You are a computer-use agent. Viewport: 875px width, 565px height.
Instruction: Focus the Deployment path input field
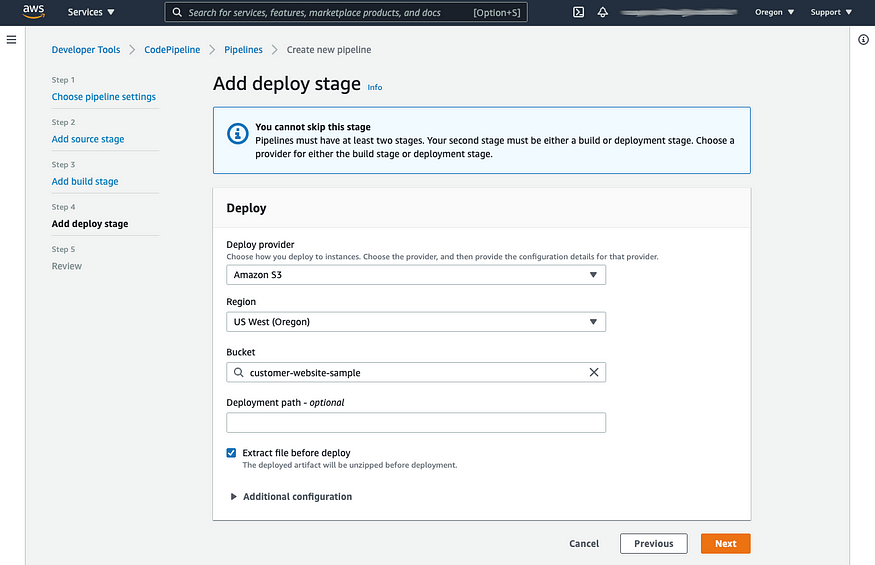(416, 423)
